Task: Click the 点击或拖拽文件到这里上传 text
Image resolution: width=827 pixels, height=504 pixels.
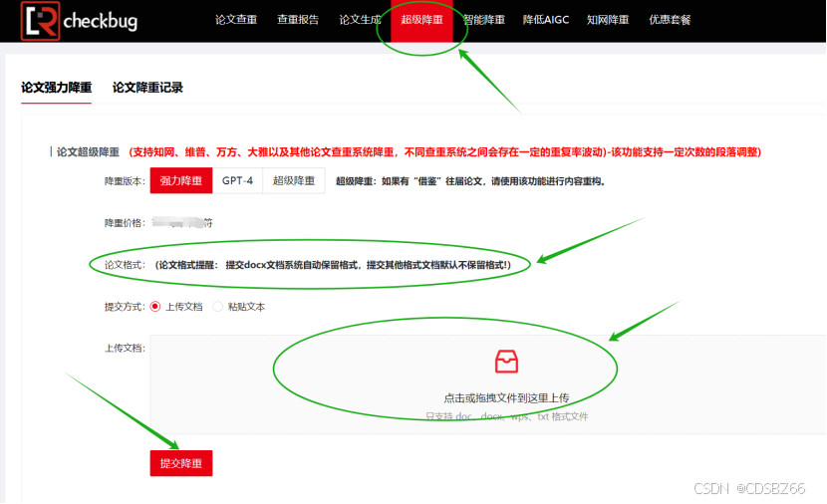Action: [x=506, y=398]
